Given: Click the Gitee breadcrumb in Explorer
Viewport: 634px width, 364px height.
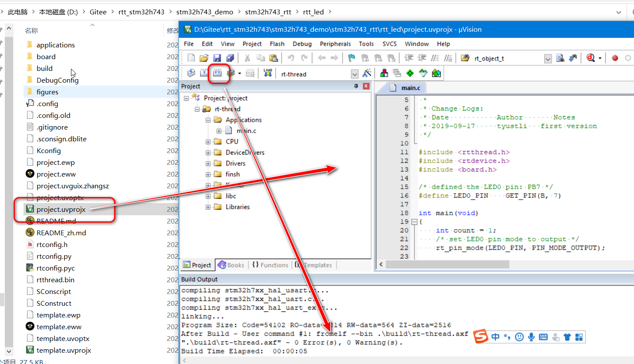Looking at the screenshot, I should pos(98,12).
